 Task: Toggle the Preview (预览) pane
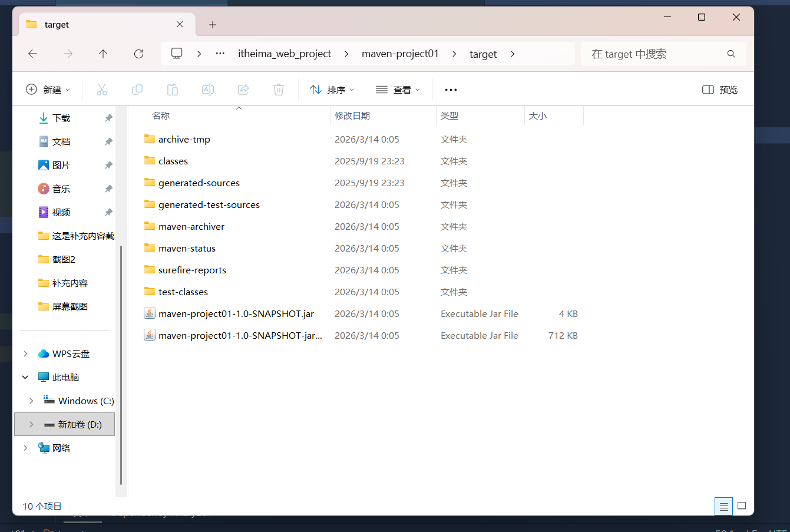(720, 90)
